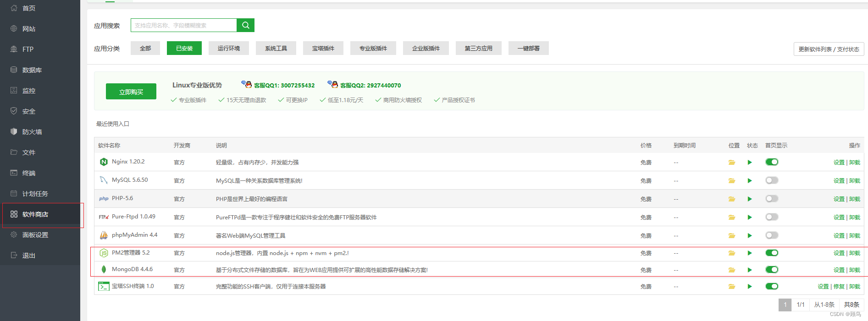Open 设置 for MongoDB 4.4.6
The width and height of the screenshot is (868, 321).
[x=839, y=270]
